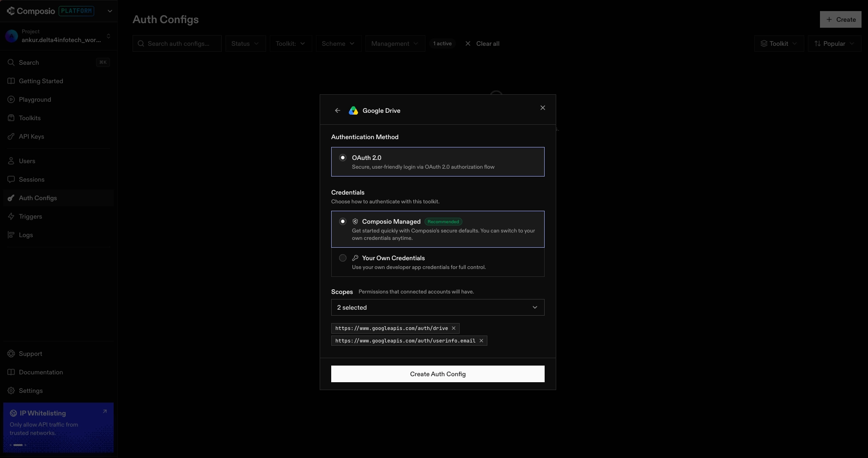Click the project avatar icon
Viewport: 868px width, 458px height.
tap(12, 36)
